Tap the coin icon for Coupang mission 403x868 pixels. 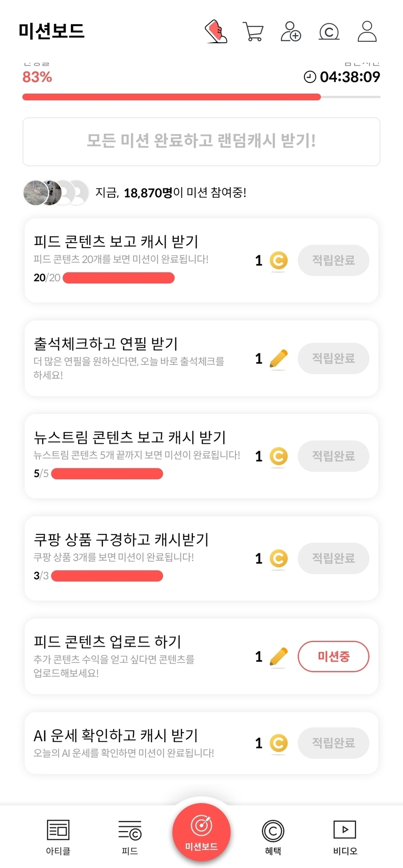tap(279, 559)
